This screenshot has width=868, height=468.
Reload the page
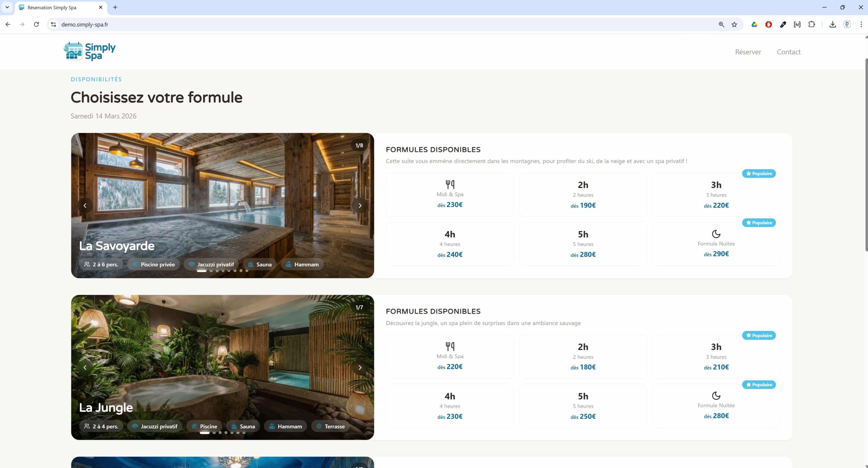(x=36, y=24)
